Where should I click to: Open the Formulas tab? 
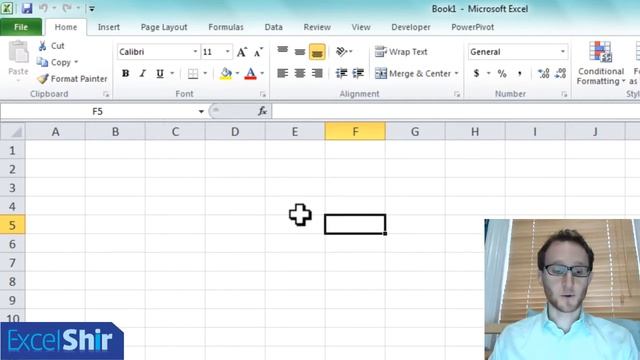click(226, 27)
